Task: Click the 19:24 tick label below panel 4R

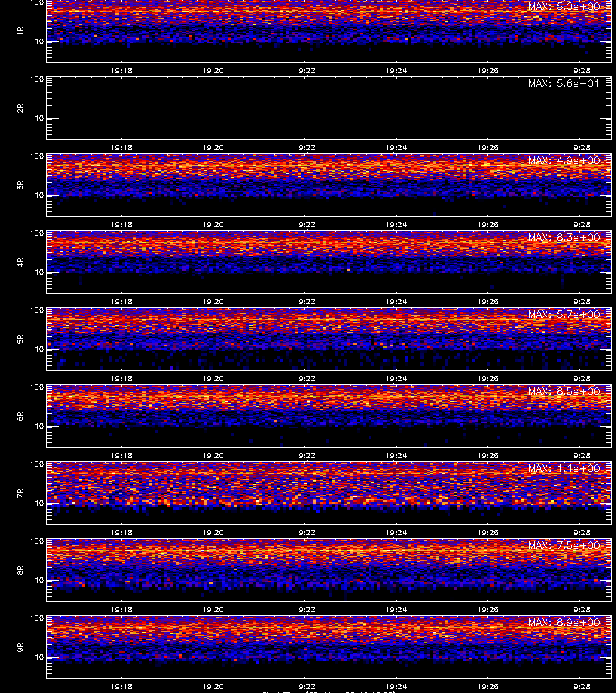Action: (x=397, y=301)
